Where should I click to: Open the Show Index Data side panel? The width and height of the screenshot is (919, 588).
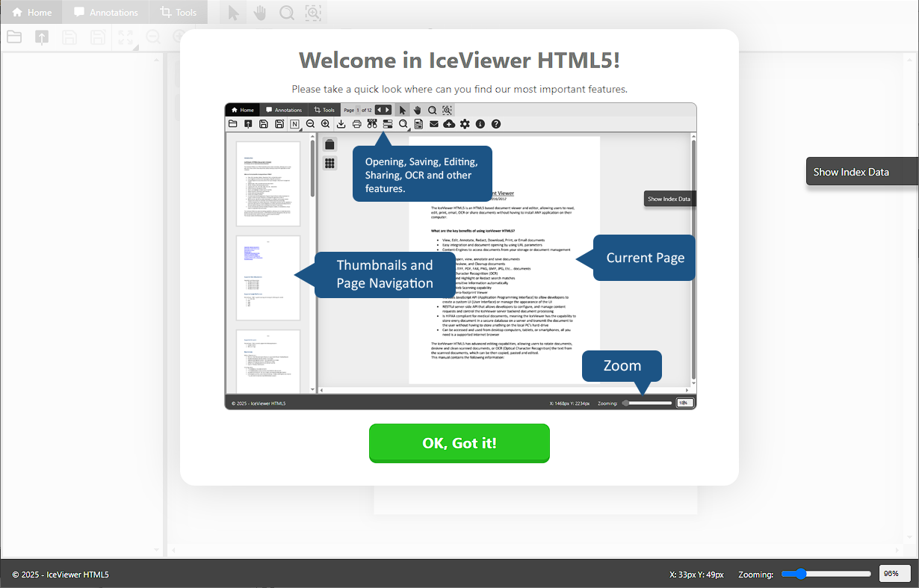861,172
